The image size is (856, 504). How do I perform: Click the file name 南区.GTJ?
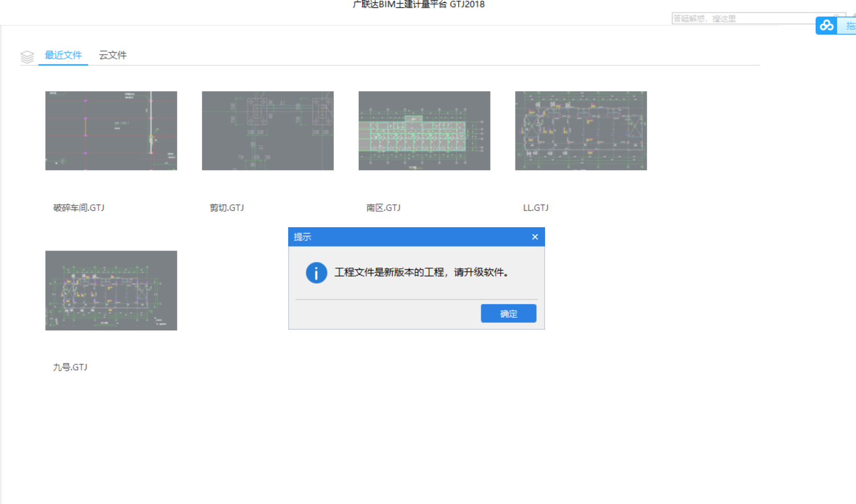[383, 208]
